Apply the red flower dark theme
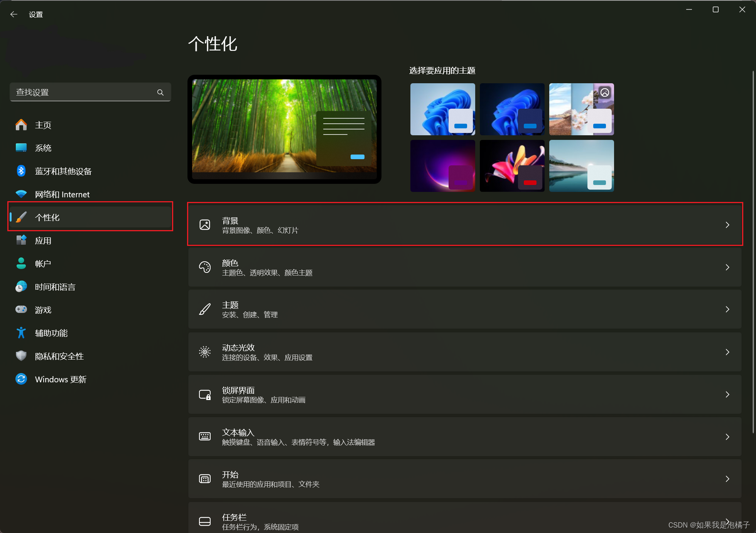The height and width of the screenshot is (533, 756). point(512,166)
